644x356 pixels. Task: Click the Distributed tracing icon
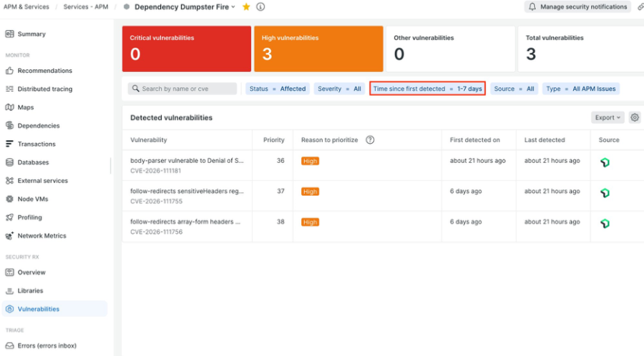point(9,89)
